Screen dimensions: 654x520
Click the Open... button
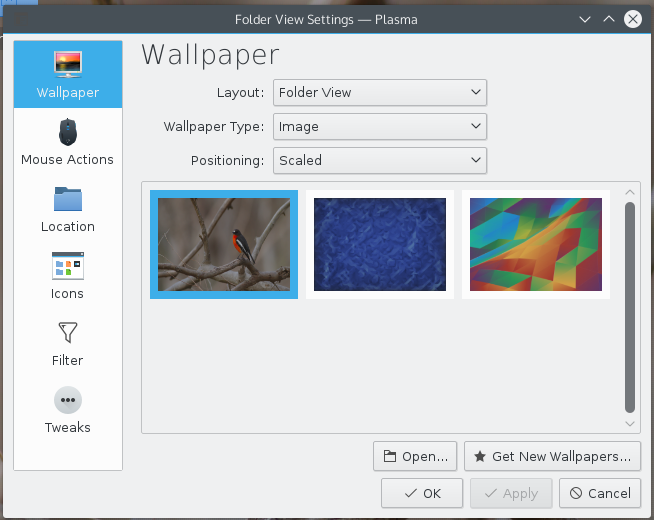coord(415,456)
